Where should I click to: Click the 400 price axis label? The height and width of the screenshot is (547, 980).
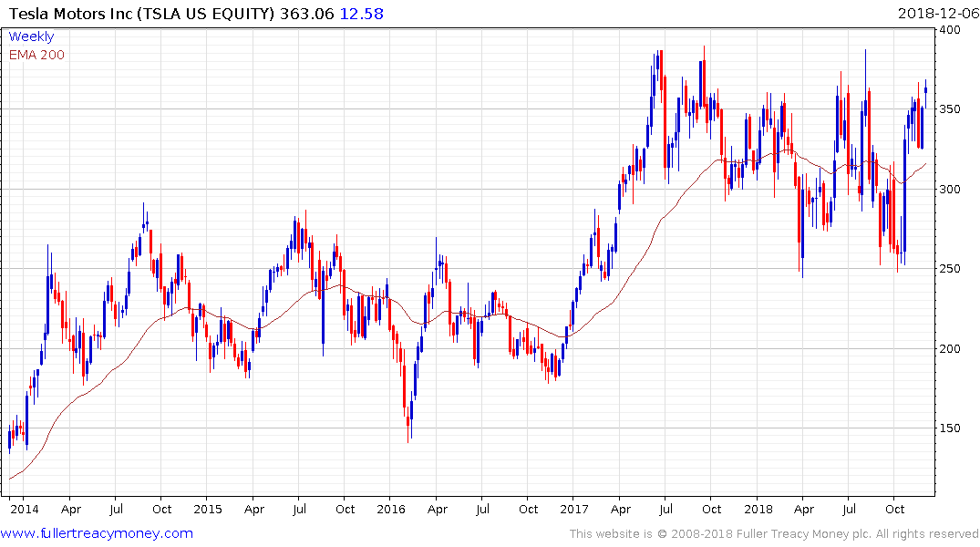click(950, 29)
